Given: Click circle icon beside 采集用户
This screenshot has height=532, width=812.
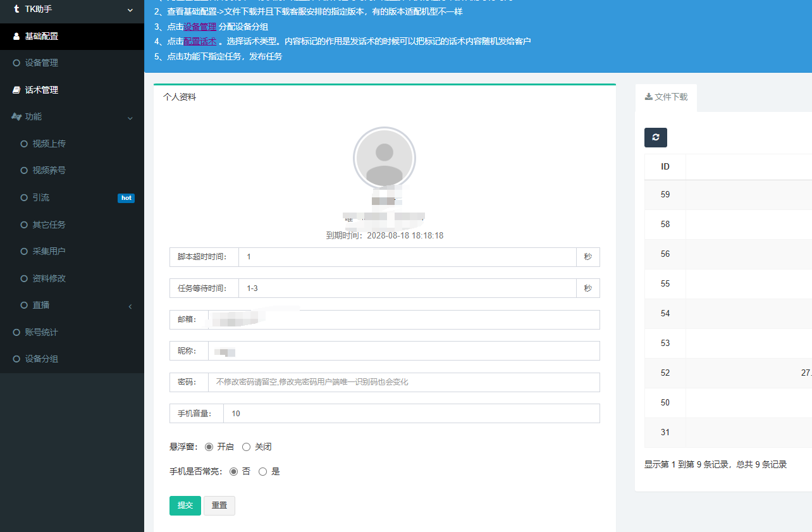Looking at the screenshot, I should [x=24, y=252].
